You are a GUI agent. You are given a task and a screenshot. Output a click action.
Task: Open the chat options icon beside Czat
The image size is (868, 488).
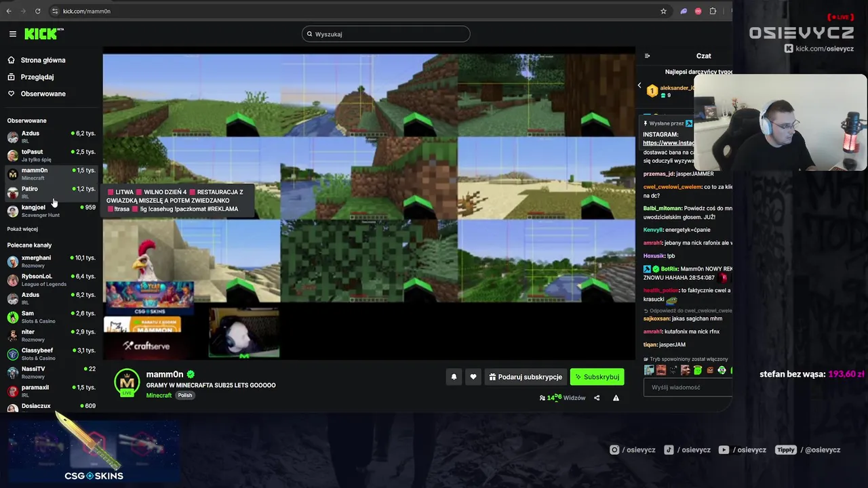pyautogui.click(x=647, y=56)
